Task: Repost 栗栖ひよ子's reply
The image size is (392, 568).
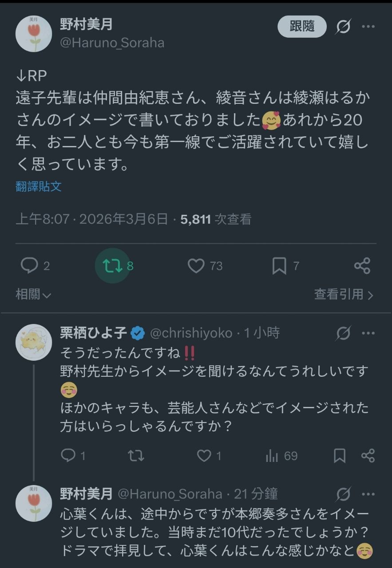Action: (x=136, y=455)
